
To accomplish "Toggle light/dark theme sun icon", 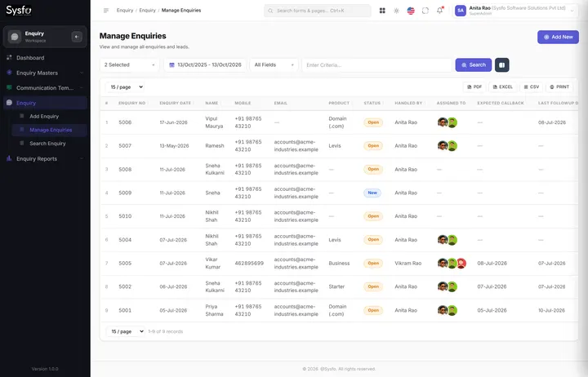I will point(396,11).
